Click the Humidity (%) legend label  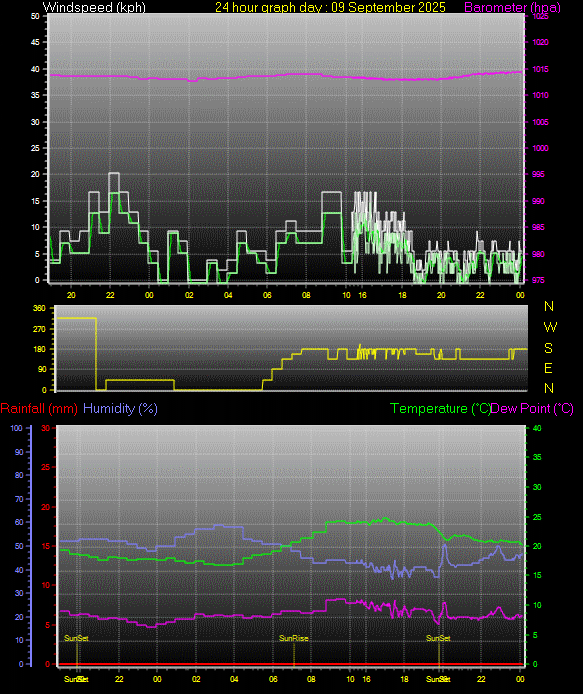[120, 408]
